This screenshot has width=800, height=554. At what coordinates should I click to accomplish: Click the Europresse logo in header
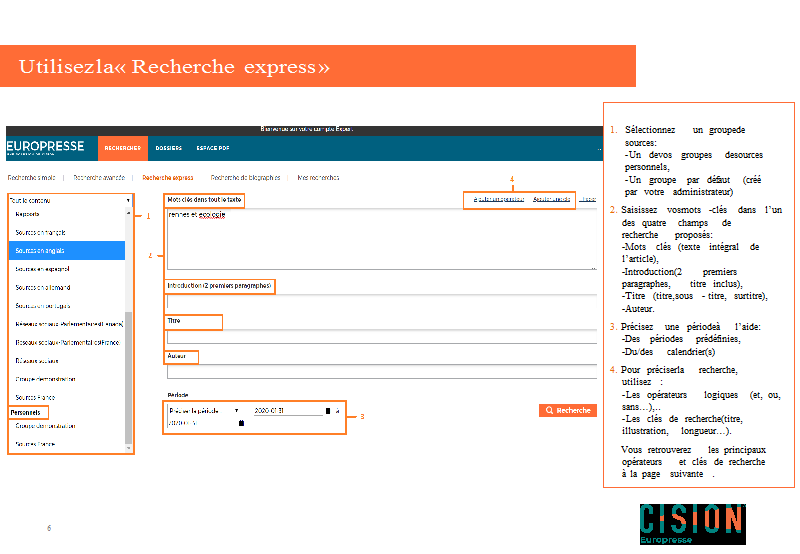pos(46,148)
